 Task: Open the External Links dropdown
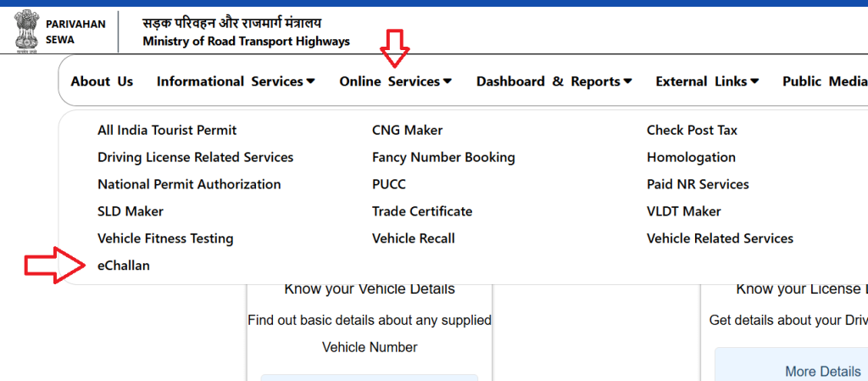point(707,81)
